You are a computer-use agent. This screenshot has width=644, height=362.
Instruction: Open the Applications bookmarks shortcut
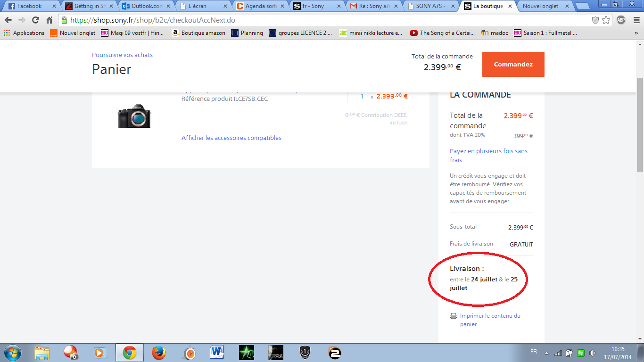tap(24, 33)
